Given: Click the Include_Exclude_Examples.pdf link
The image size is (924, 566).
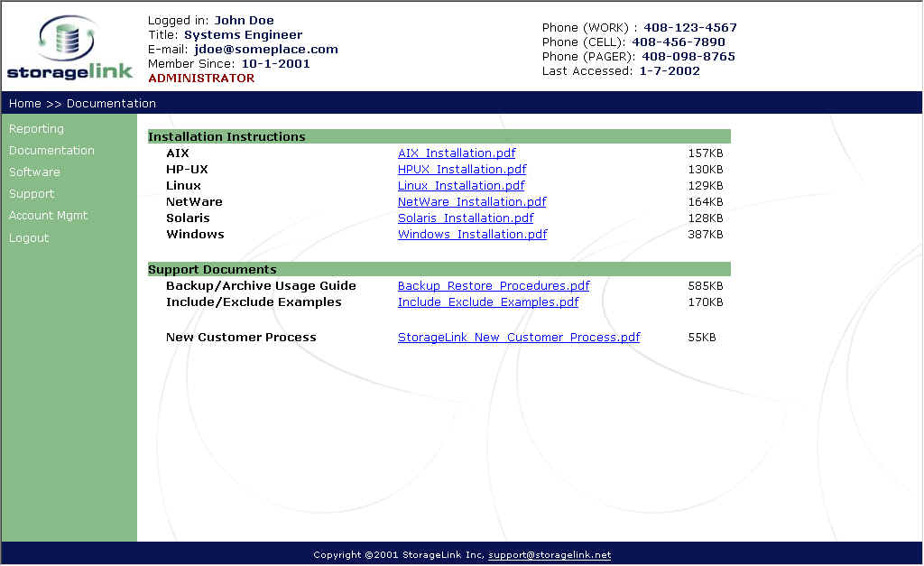Looking at the screenshot, I should pos(488,302).
